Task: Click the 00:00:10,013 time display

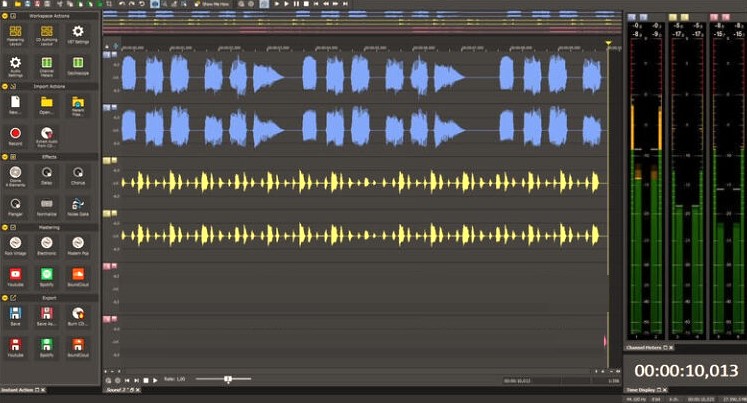Action: [686, 371]
